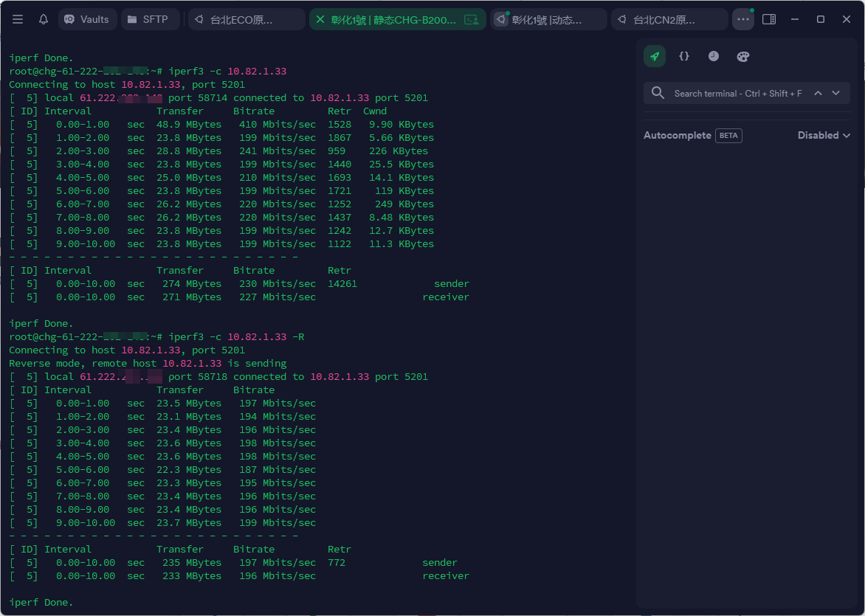The height and width of the screenshot is (616, 865).
Task: Show more tabs with the ellipsis button
Action: pyautogui.click(x=742, y=19)
